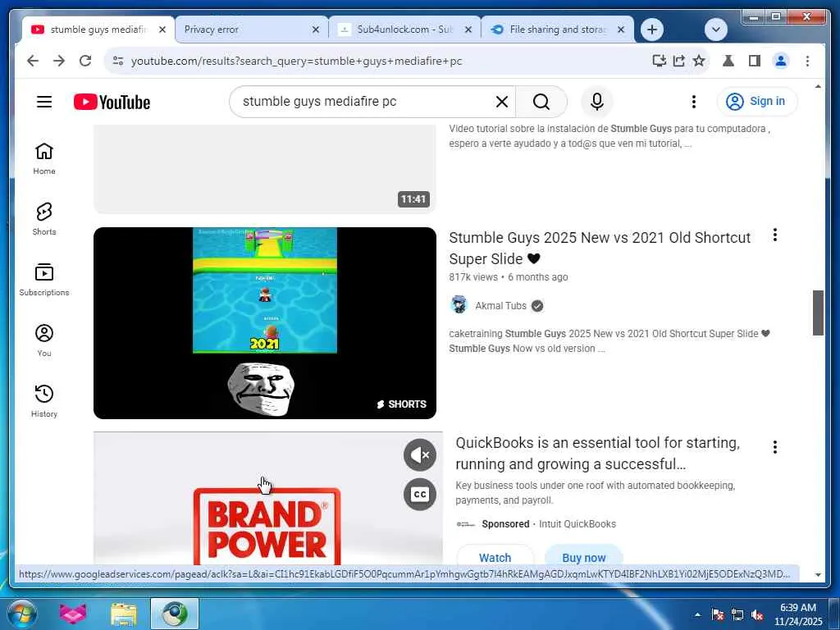Open the Akmal Tubs channel
This screenshot has width=840, height=630.
[500, 305]
